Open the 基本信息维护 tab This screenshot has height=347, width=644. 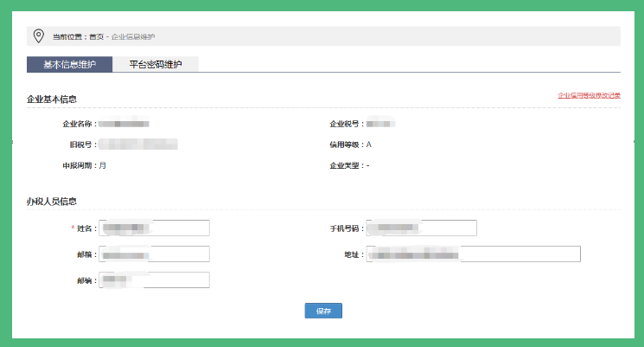coord(69,65)
